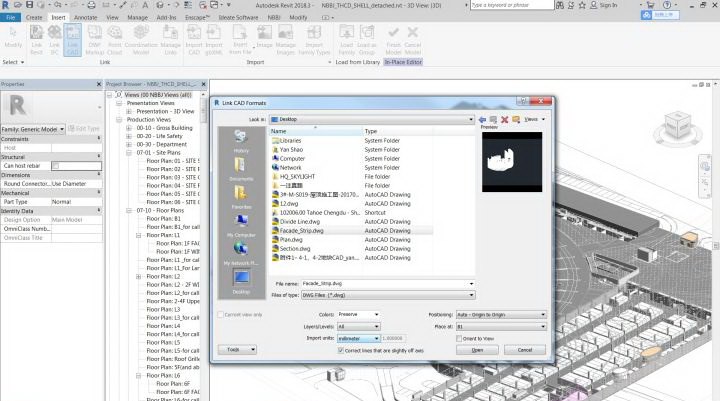Open Manage Links from the ribbon
Image resolution: width=720 pixels, height=401 pixels.
171,46
